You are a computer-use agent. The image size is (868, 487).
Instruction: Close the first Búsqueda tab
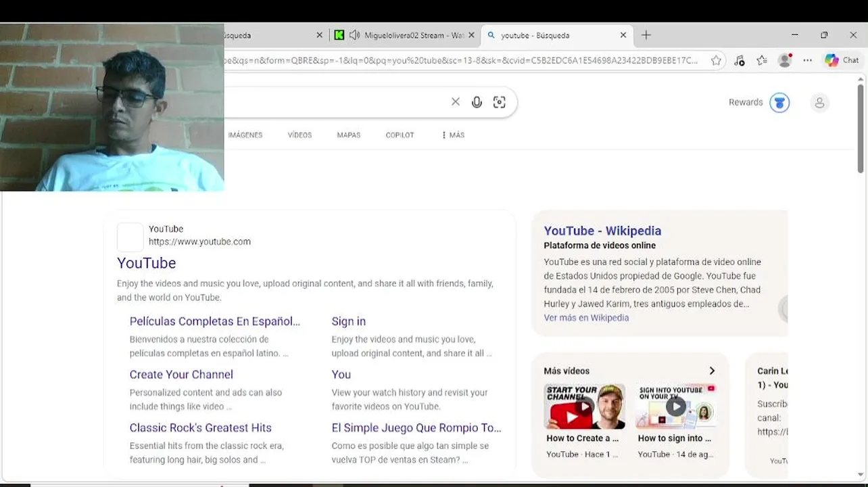[x=320, y=35]
